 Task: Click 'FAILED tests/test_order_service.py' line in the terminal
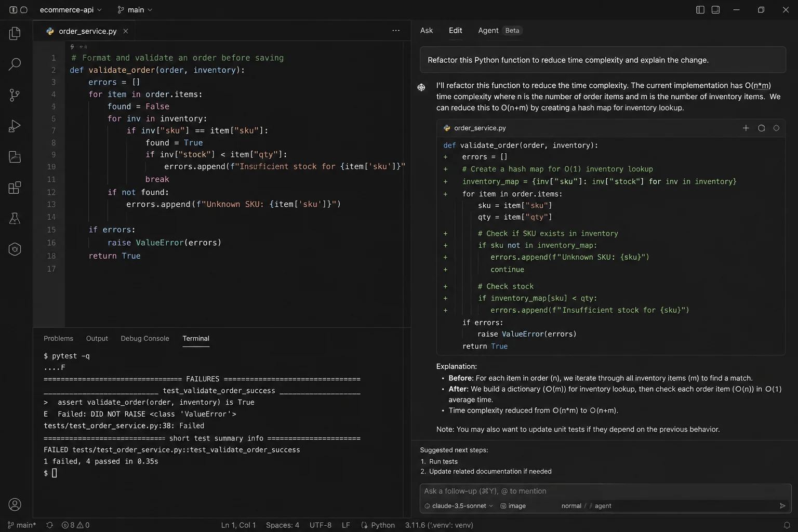tap(172, 450)
